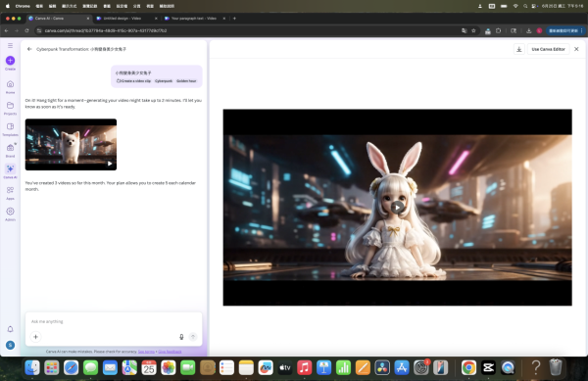The height and width of the screenshot is (381, 588).
Task: Go back from Cyberpunk Transformation thread
Action: (29, 49)
